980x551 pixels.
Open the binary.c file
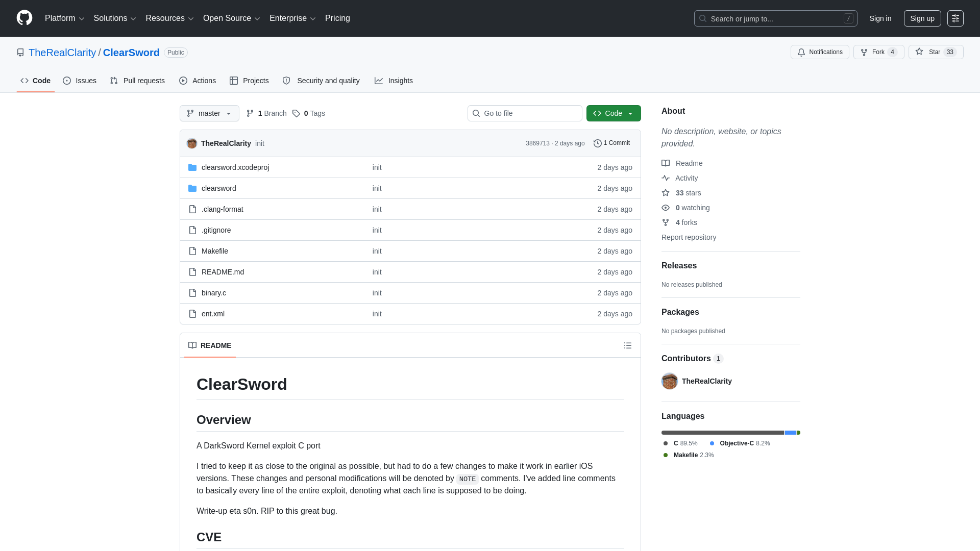(214, 293)
